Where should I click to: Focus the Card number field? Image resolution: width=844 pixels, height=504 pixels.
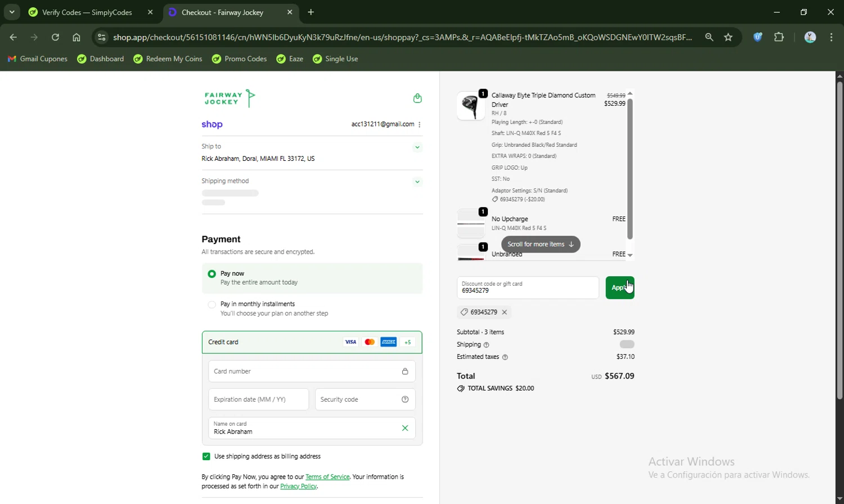[312, 371]
